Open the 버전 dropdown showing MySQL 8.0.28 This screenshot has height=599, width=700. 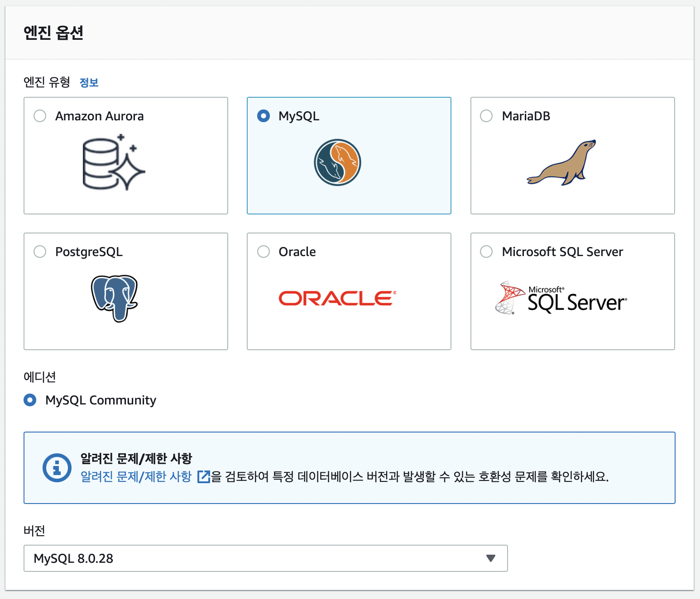pyautogui.click(x=266, y=558)
